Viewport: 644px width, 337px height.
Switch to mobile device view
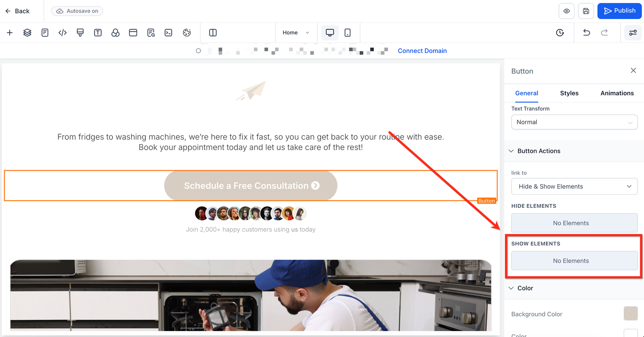tap(348, 33)
